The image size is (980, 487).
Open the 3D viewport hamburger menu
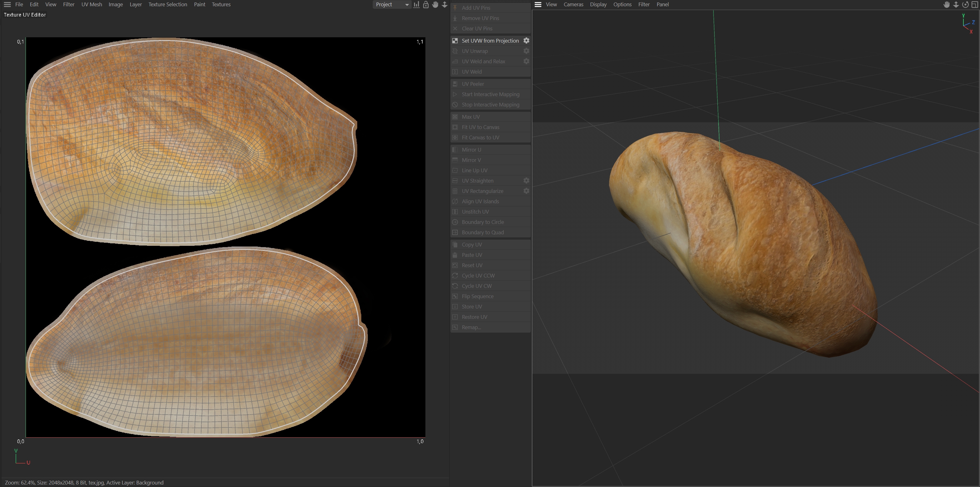click(538, 5)
